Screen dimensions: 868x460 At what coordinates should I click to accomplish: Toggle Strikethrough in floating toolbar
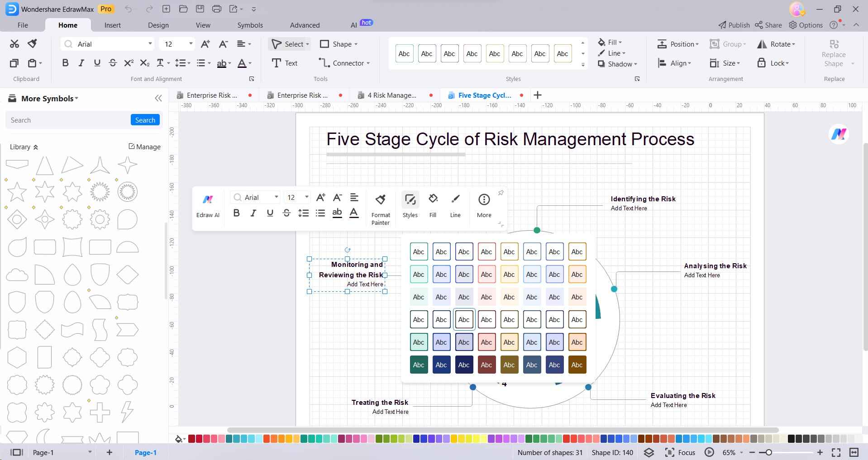pyautogui.click(x=286, y=213)
